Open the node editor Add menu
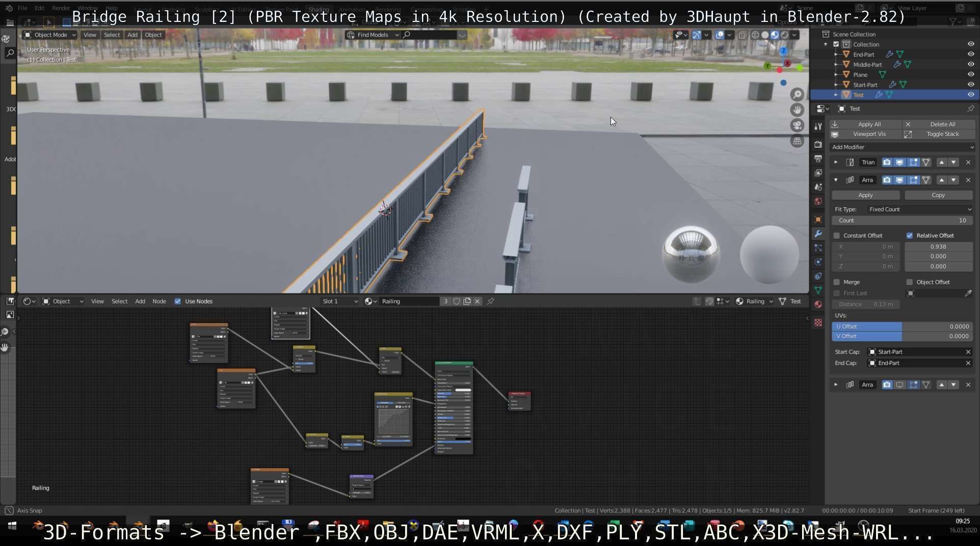Screen dimensions: 980x546 140,302
